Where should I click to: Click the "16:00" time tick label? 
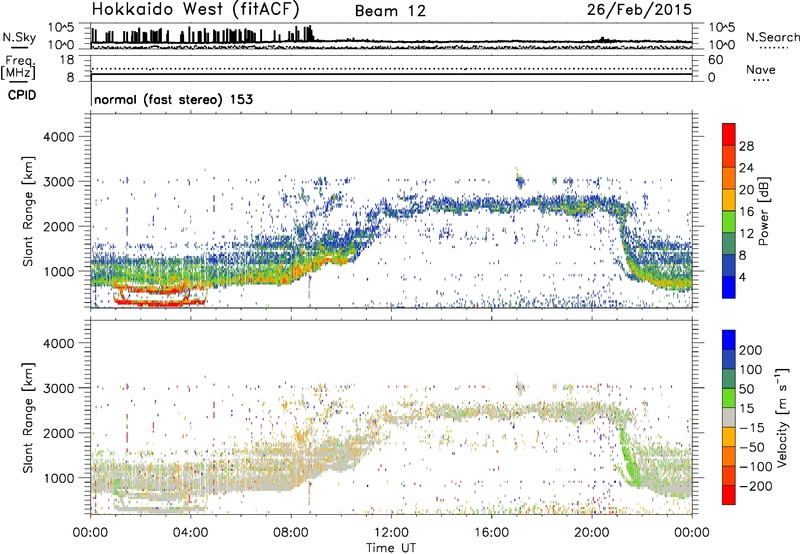pyautogui.click(x=491, y=533)
